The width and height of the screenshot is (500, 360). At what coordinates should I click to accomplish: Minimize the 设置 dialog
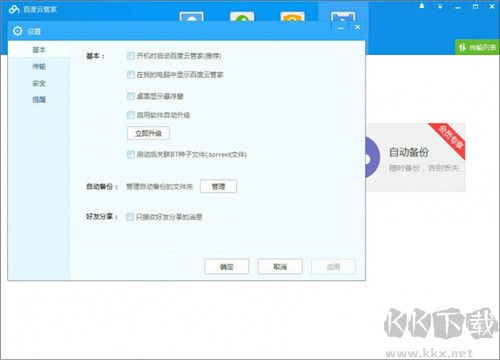click(x=341, y=28)
